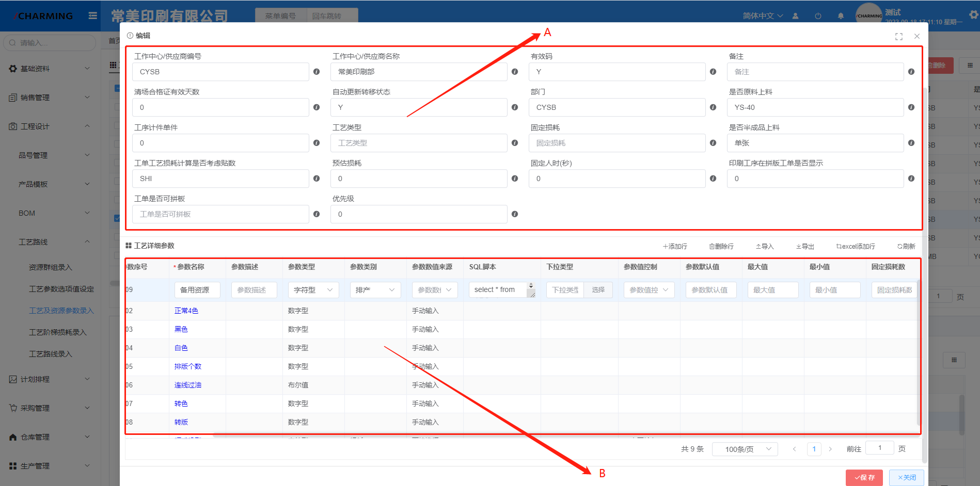Click the fullscreen icon of edit dialog
The width and height of the screenshot is (980, 486).
899,36
